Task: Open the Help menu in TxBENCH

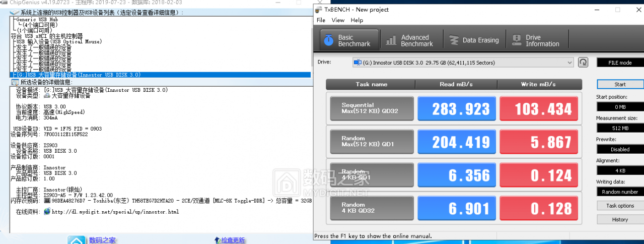Action: point(356,20)
